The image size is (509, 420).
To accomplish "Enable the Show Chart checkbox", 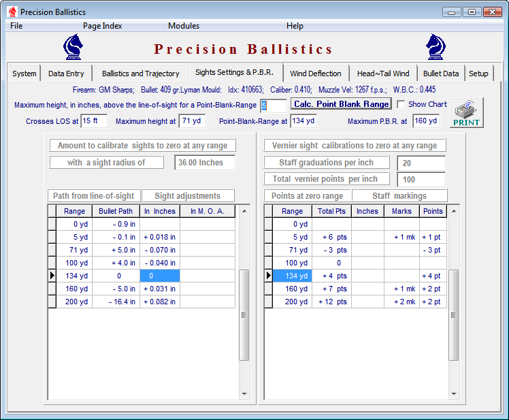I will coord(401,104).
